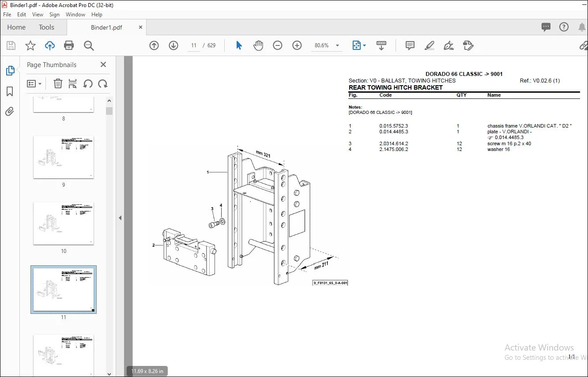Viewport: 588px width, 377px height.
Task: Zoom in with plus button
Action: 297,45
